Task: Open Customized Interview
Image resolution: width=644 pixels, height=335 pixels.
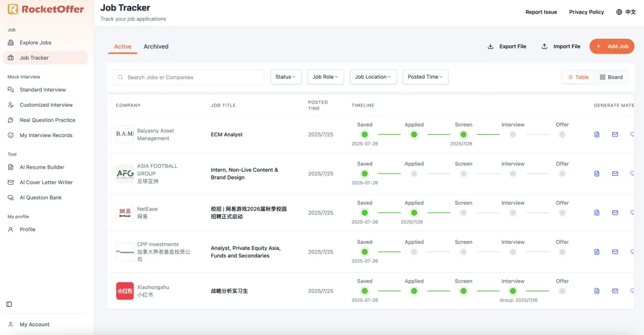Action: coord(46,105)
